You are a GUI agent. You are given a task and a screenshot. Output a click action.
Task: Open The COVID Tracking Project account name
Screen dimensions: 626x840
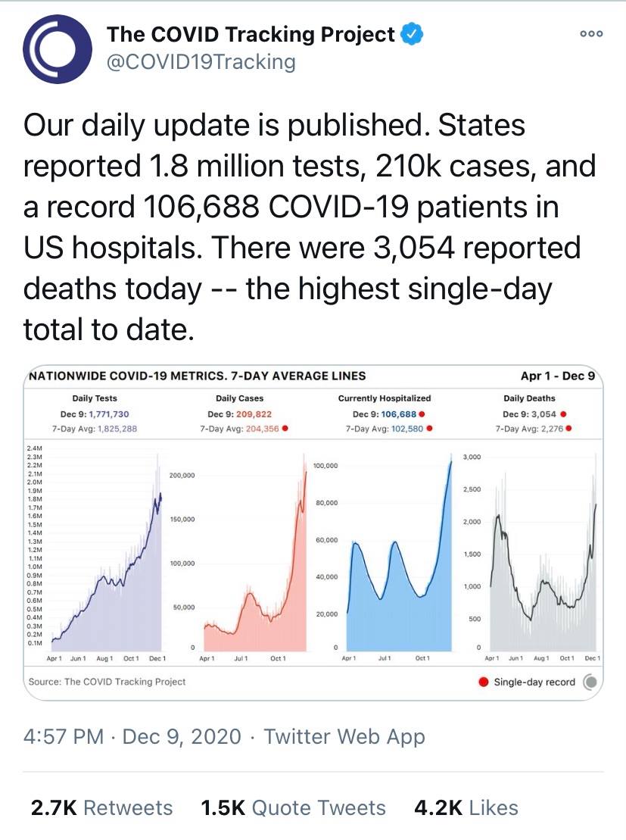251,34
